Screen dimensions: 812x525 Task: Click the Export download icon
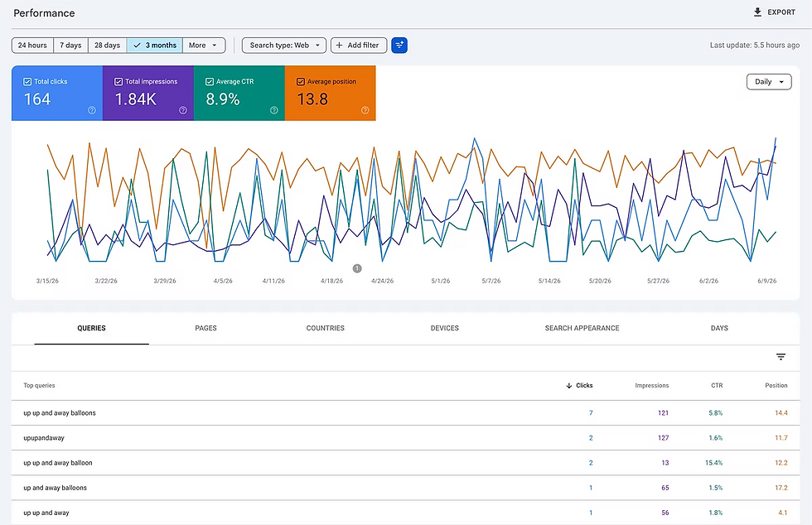pyautogui.click(x=757, y=12)
